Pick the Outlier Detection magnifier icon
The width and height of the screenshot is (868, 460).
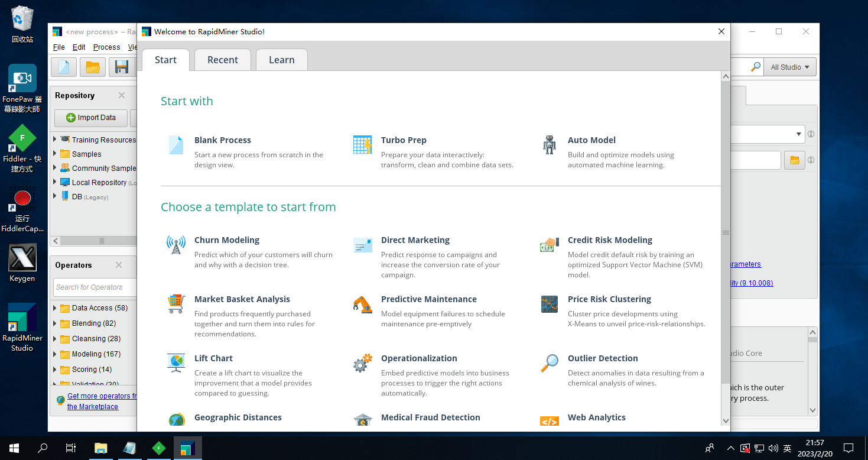click(x=550, y=363)
